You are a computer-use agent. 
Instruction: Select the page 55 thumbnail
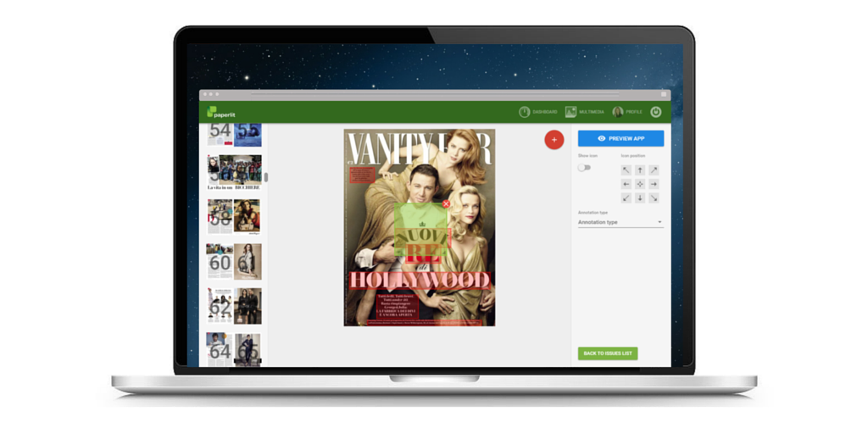click(x=248, y=135)
